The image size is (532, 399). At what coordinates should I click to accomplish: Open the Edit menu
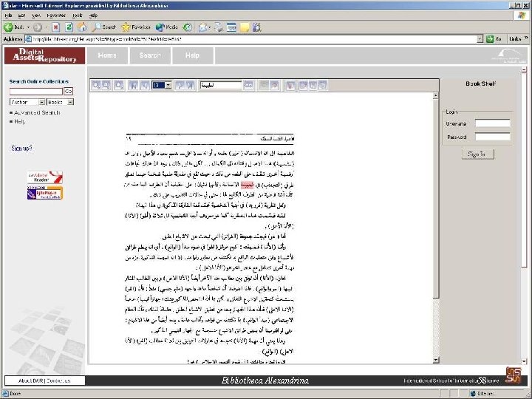coord(21,16)
